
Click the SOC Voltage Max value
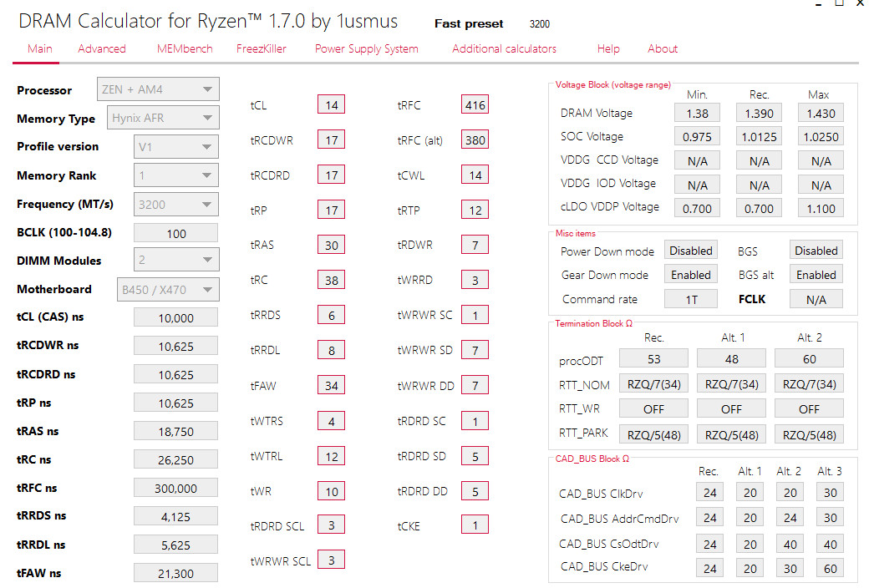pyautogui.click(x=821, y=136)
